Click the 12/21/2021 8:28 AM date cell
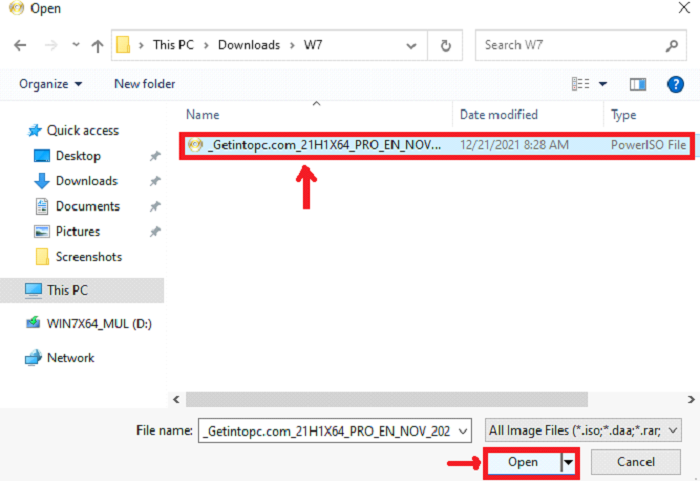Image resolution: width=700 pixels, height=481 pixels. [x=514, y=145]
